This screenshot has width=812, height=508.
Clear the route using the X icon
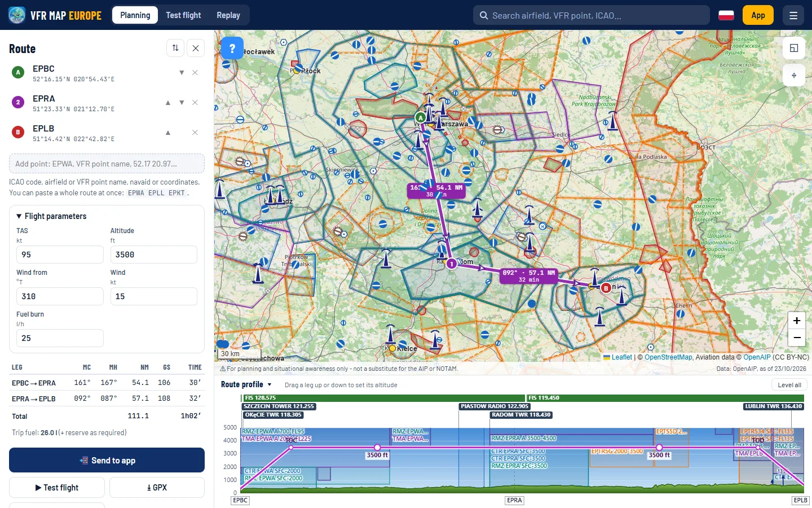click(x=196, y=48)
